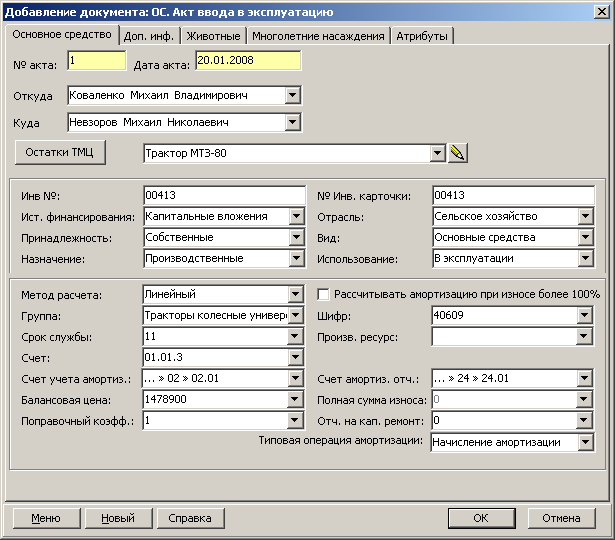The width and height of the screenshot is (615, 540).
Task: Open the Группа dropdown
Action: pos(295,315)
